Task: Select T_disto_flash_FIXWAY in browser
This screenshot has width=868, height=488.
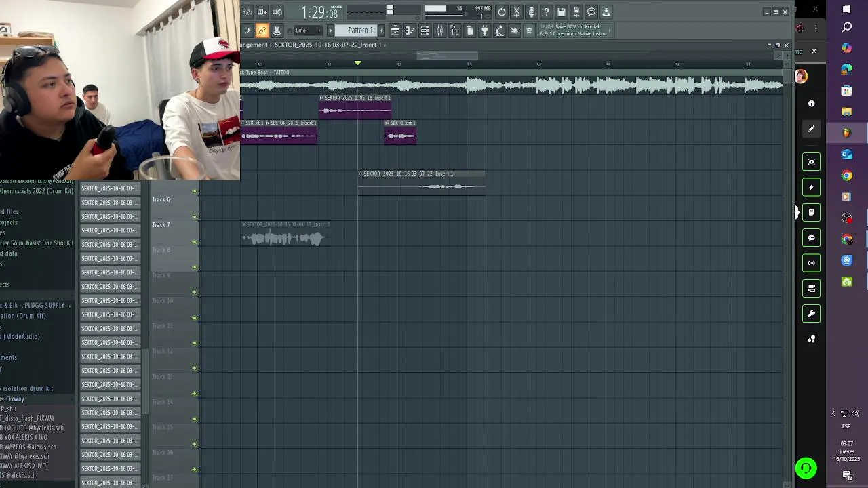Action: pos(27,419)
